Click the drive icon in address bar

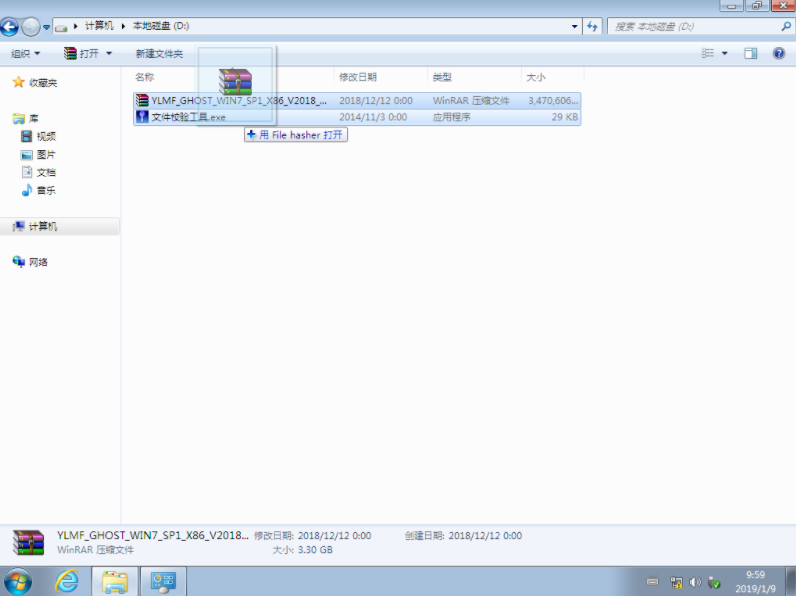(61, 27)
